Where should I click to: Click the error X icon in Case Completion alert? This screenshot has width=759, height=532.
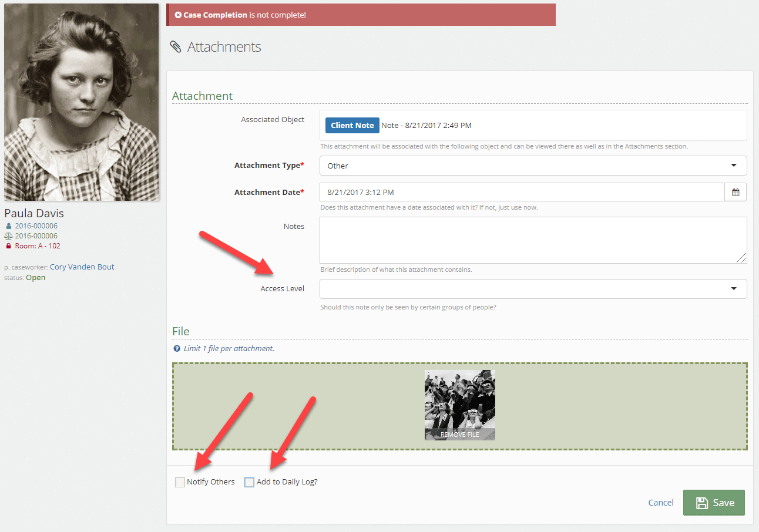[x=178, y=15]
